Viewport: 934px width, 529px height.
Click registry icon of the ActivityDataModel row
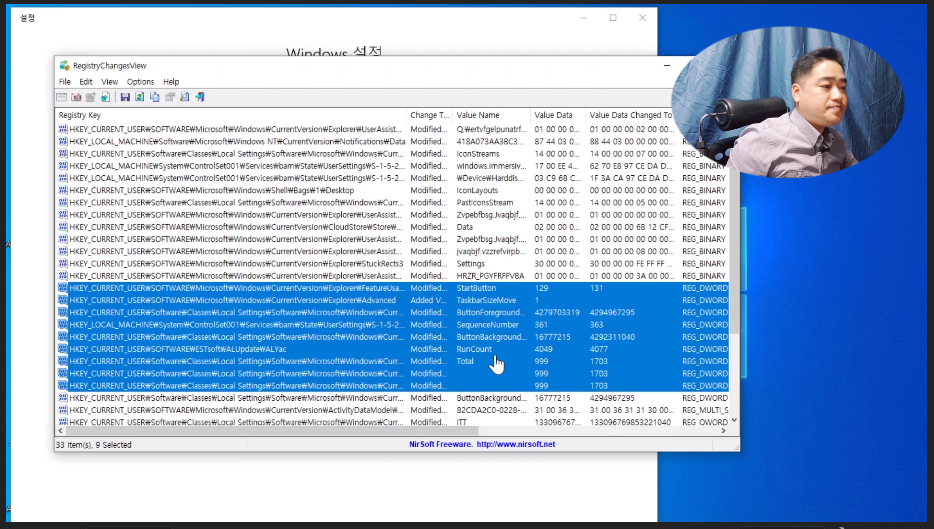tap(63, 410)
